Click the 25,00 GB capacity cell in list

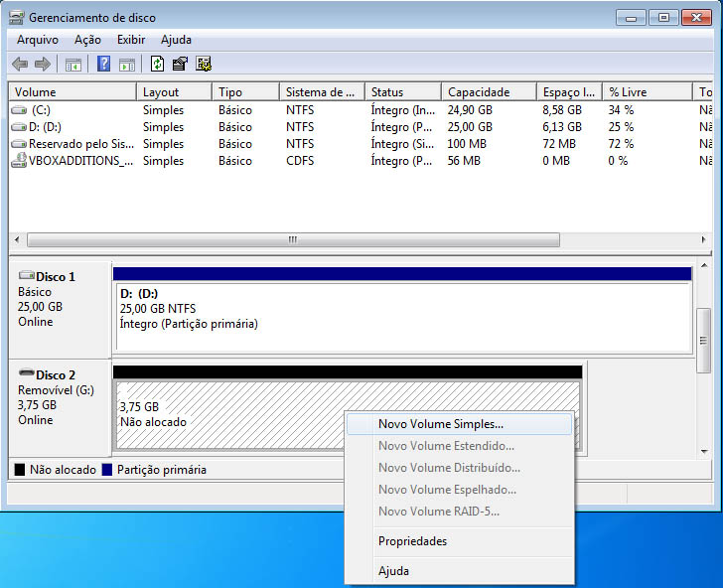point(470,127)
